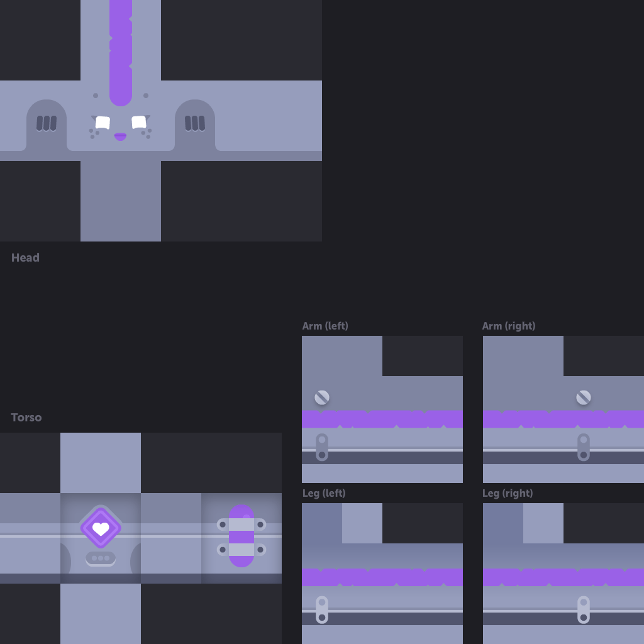
Task: Click the "Torso" section label
Action: 26,418
